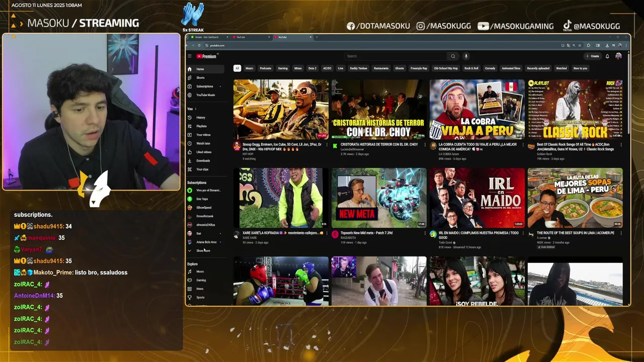Open Watch later in the sidebar
Screen dimensions: 644x362
(x=205, y=143)
